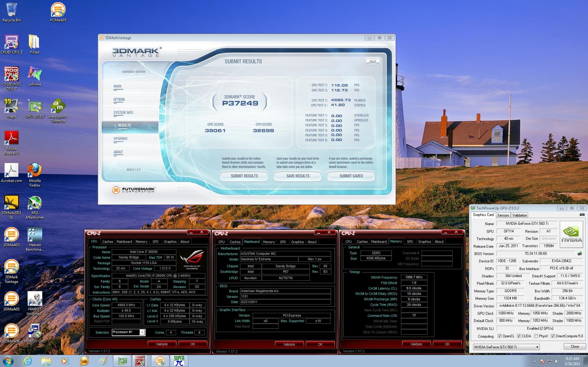The width and height of the screenshot is (588, 367).
Task: Open 3DMark2001 SE desktop icon
Action: point(11,207)
